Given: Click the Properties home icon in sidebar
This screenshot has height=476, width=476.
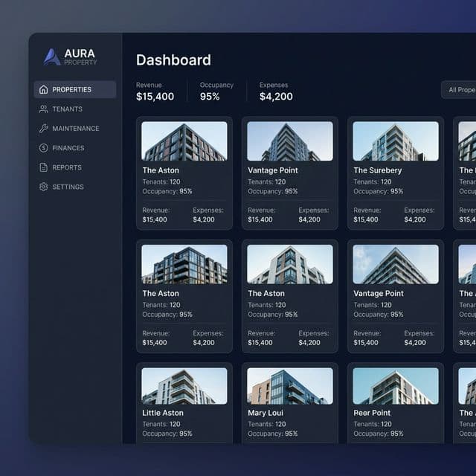Looking at the screenshot, I should (43, 90).
